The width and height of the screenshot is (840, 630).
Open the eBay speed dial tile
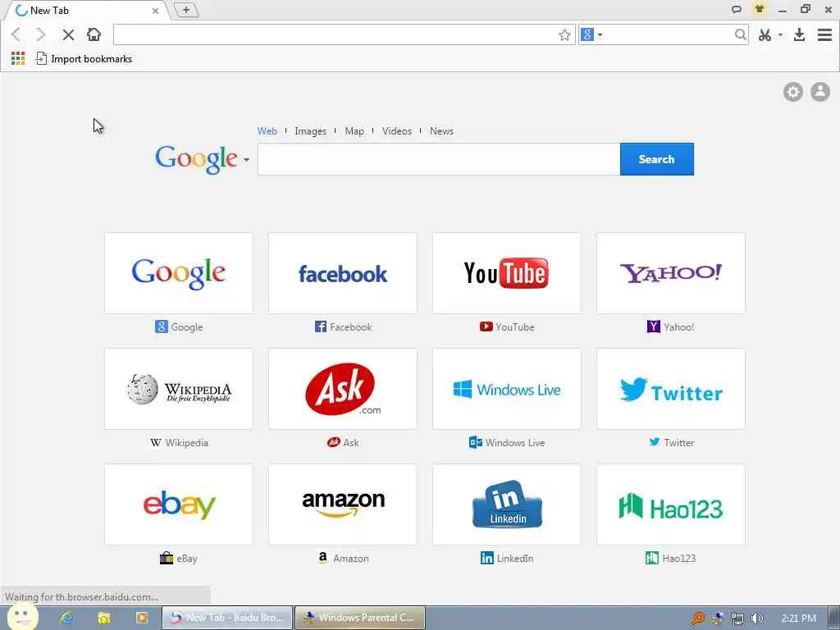tap(179, 504)
